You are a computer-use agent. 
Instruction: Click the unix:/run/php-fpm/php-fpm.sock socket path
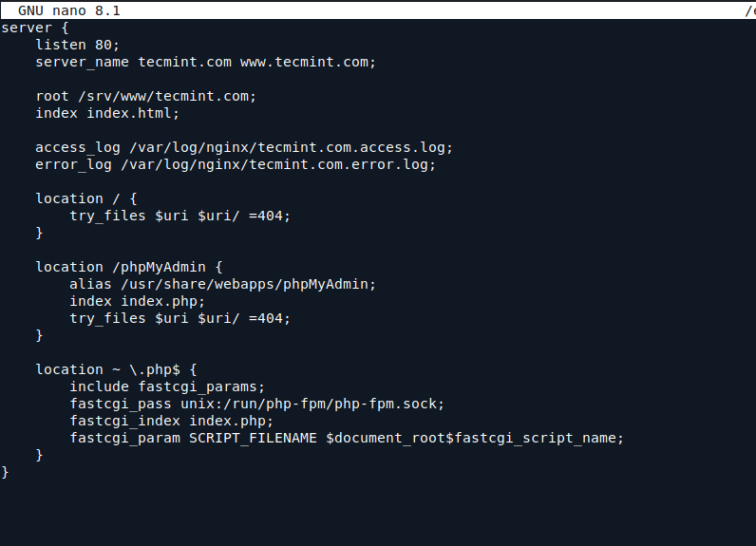point(312,404)
